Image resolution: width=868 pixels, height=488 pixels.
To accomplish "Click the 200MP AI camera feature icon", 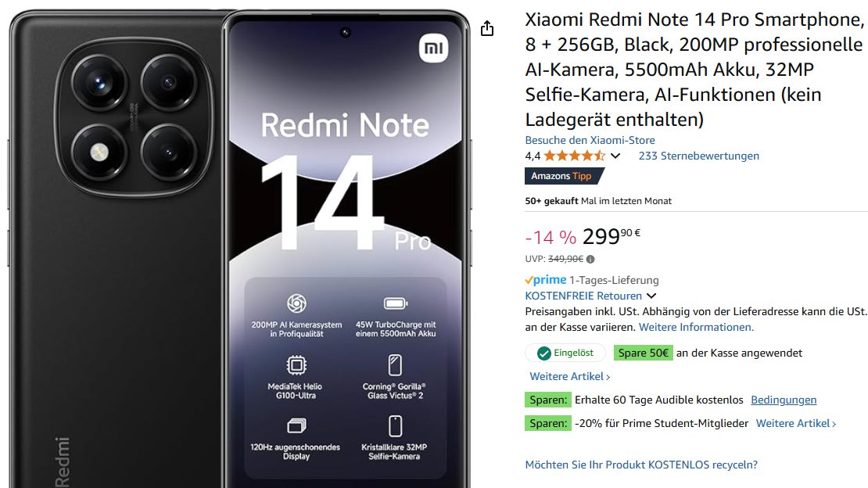I will click(296, 303).
